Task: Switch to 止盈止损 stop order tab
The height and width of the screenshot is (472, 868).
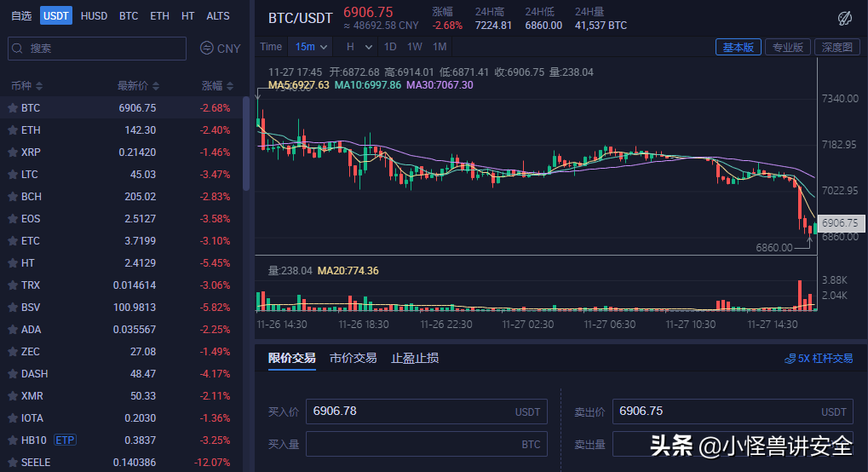Action: coord(415,359)
